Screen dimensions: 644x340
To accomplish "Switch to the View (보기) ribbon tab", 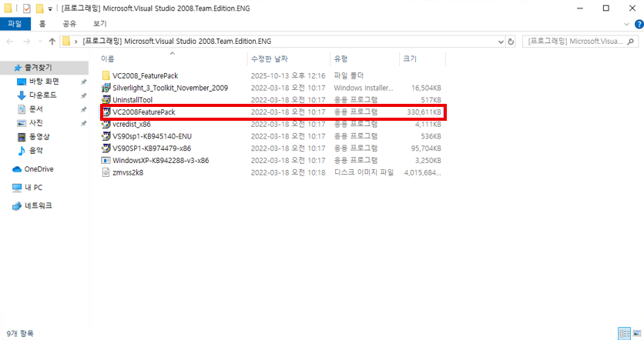I will point(99,24).
